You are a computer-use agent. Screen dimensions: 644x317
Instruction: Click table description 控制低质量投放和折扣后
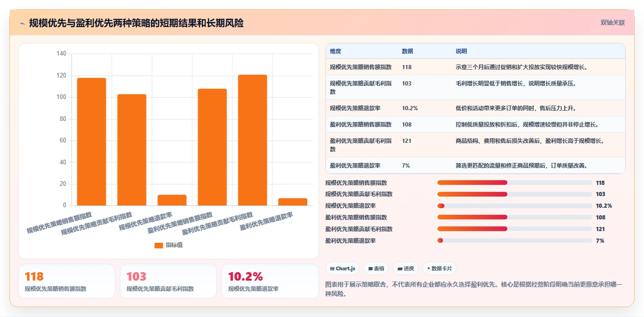coord(527,124)
